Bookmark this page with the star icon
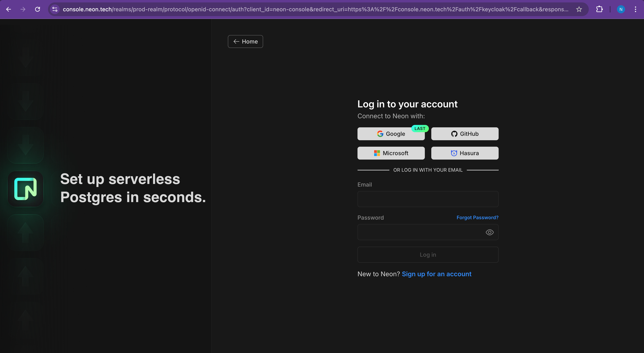Screen dimensions: 644x353 579,9
